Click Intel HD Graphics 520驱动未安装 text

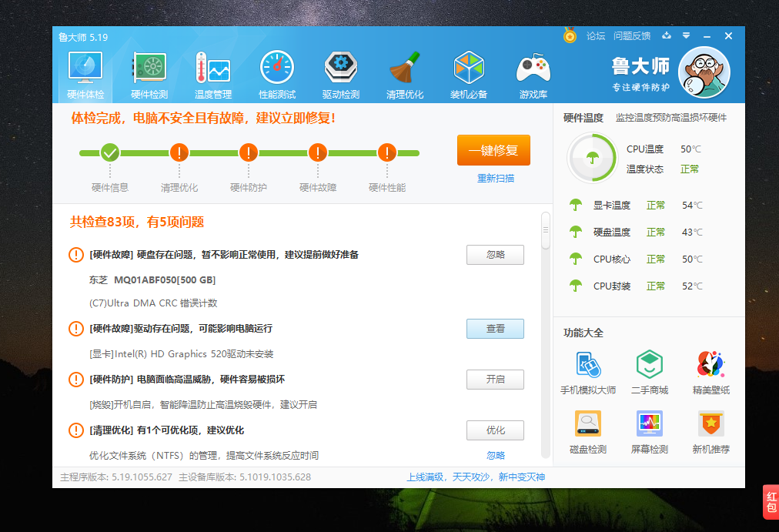182,354
